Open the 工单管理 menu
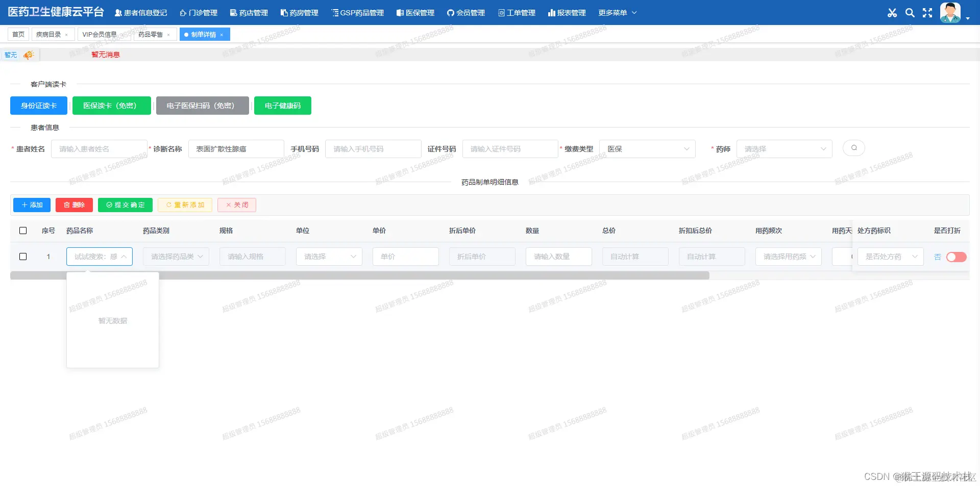Screen dimensions: 980x486 tap(517, 13)
